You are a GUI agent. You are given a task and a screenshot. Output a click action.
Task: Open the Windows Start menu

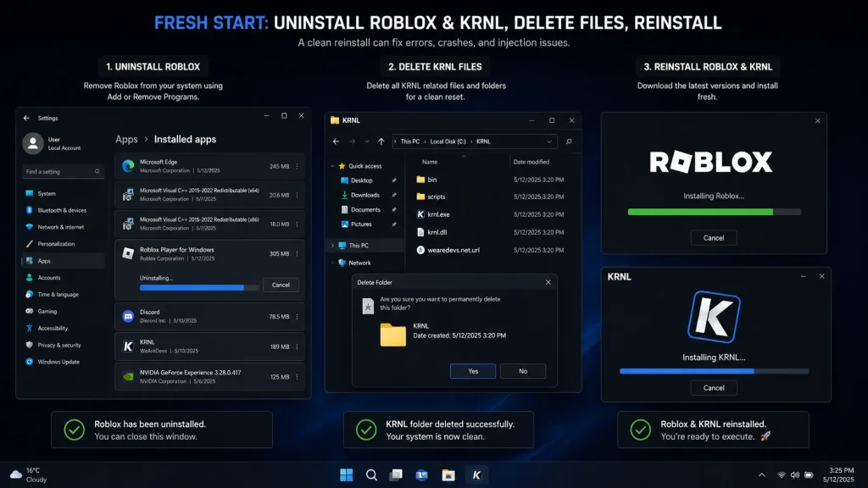coord(347,474)
